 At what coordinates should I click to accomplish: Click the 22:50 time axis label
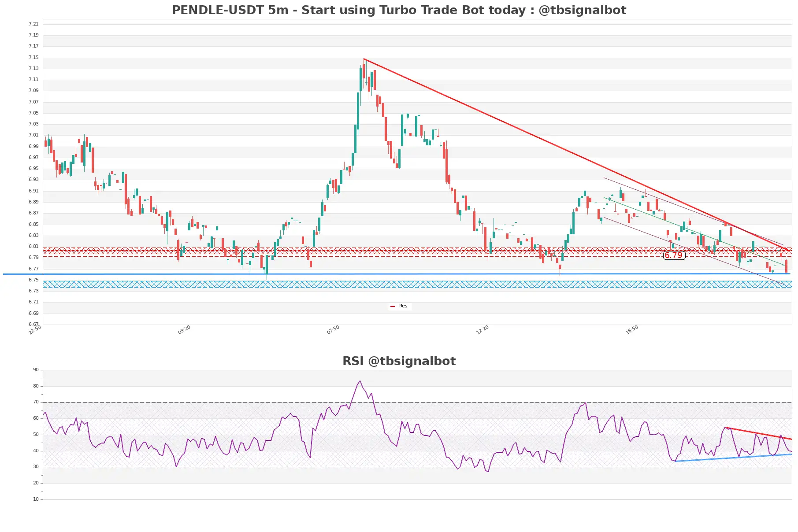pos(35,330)
